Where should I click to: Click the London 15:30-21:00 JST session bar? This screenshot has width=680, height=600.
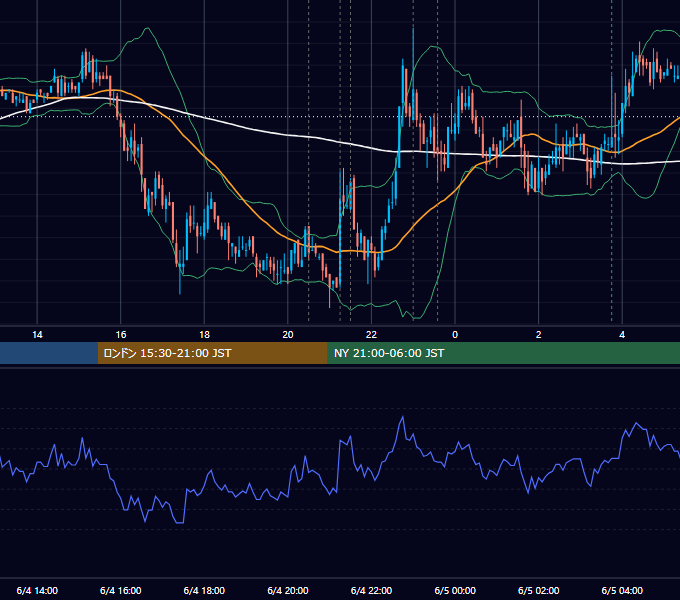pyautogui.click(x=212, y=353)
